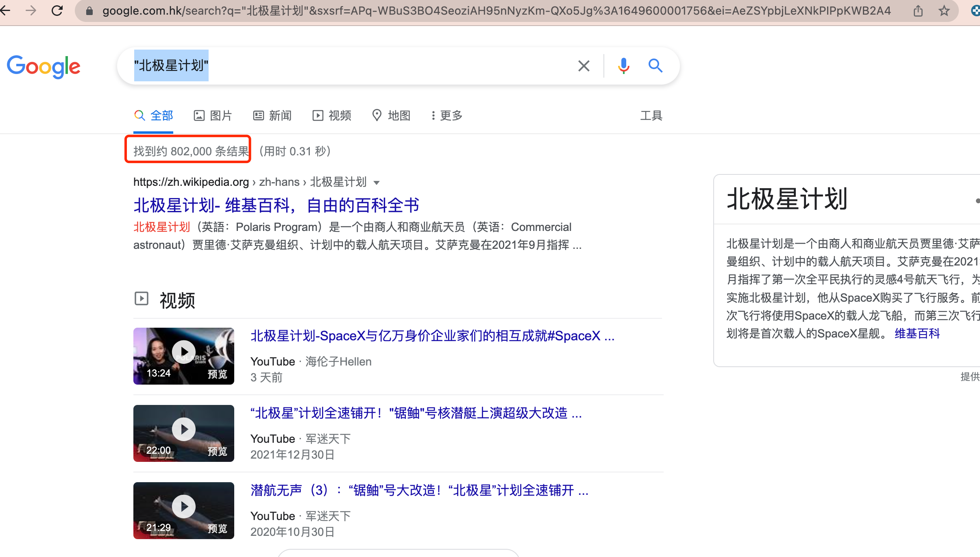Screen dimensions: 980x557
Task: Play the 22:00 submarine video thumbnail
Action: (x=183, y=433)
